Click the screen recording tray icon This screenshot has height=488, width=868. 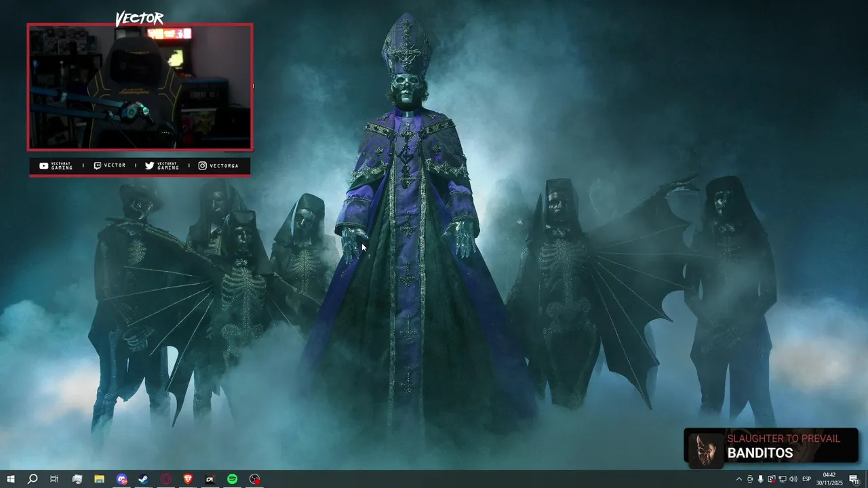[x=771, y=479]
